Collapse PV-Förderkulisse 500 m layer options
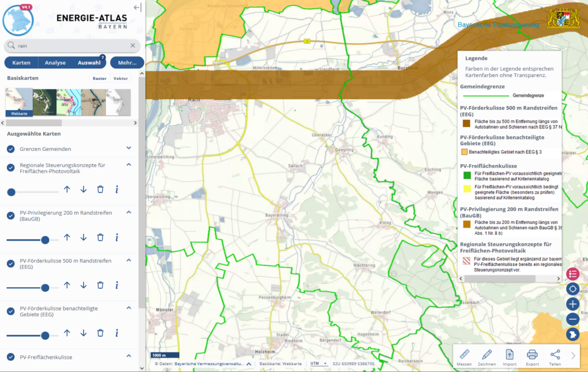 point(129,260)
